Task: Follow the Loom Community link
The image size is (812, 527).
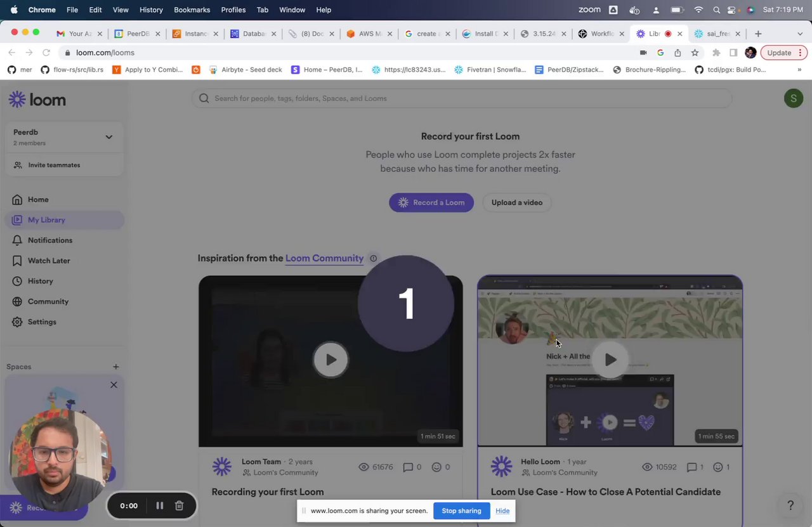Action: (x=324, y=258)
